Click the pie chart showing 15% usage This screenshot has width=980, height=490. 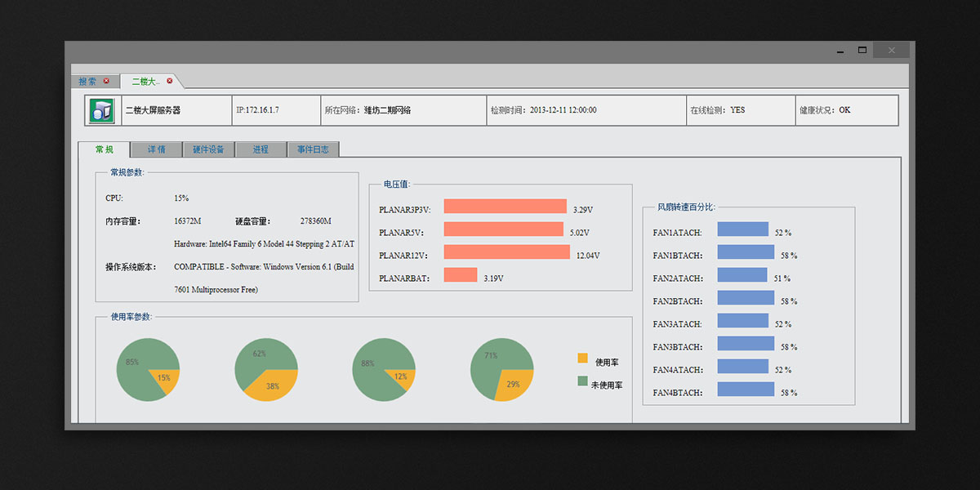pyautogui.click(x=148, y=370)
